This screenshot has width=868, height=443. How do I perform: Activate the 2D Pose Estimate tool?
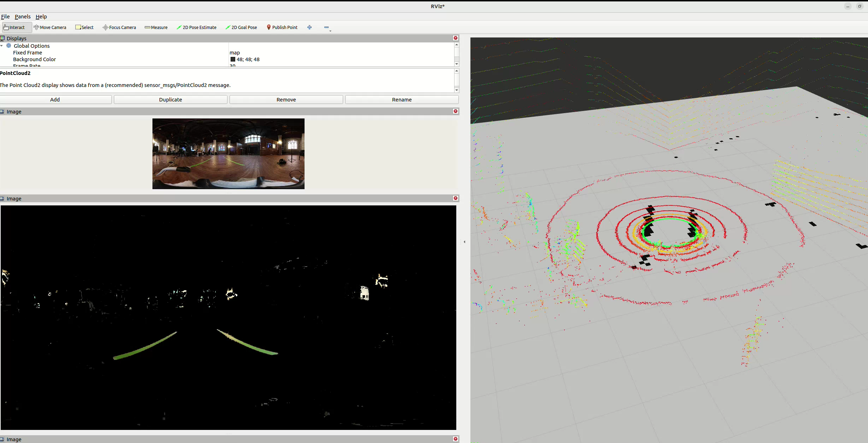[x=196, y=27]
